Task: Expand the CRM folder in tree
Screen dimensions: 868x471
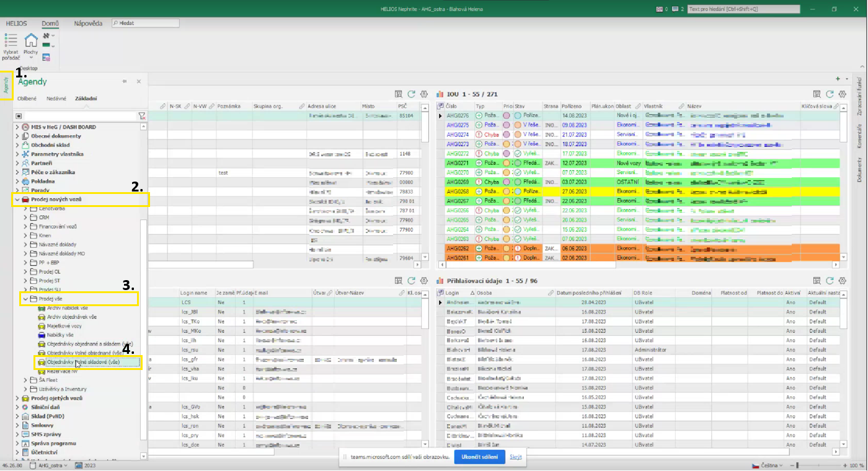Action: pos(26,218)
